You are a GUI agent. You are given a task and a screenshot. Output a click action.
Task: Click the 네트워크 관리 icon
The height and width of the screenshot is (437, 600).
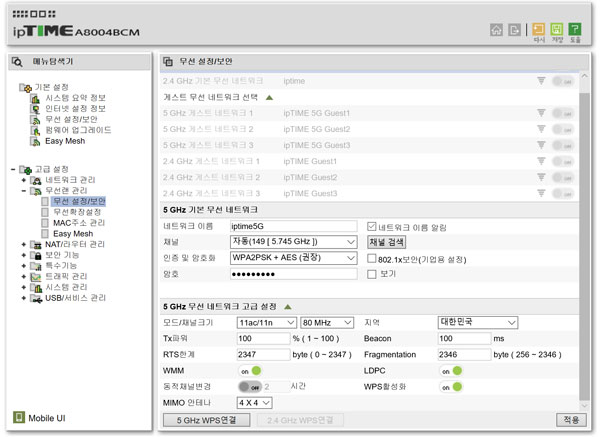pos(36,180)
